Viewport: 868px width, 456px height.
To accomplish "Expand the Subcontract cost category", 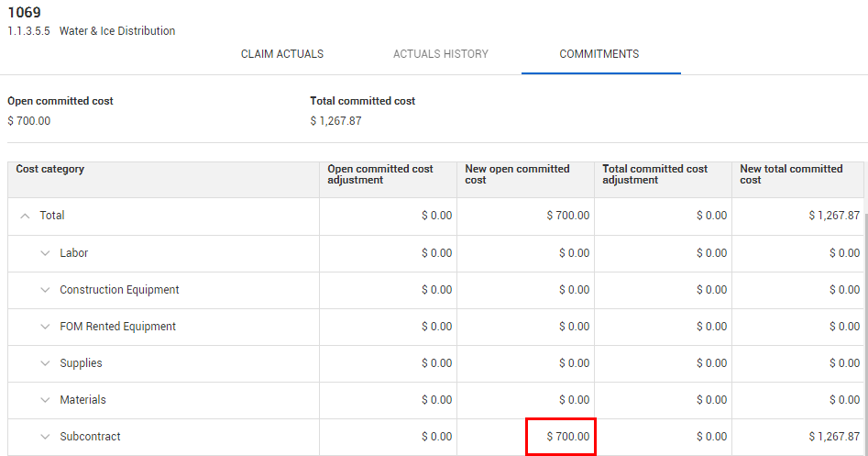I will [45, 437].
